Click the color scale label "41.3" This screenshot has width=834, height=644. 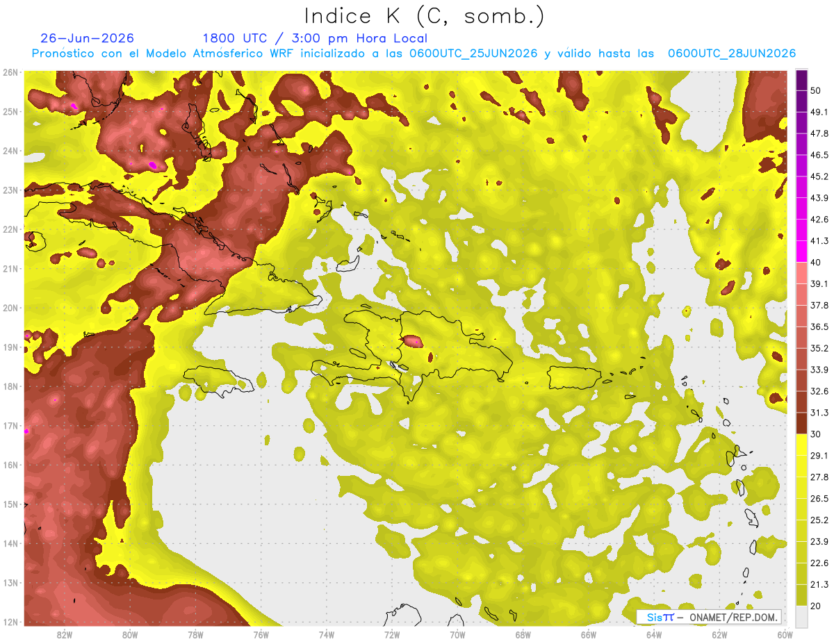click(819, 241)
